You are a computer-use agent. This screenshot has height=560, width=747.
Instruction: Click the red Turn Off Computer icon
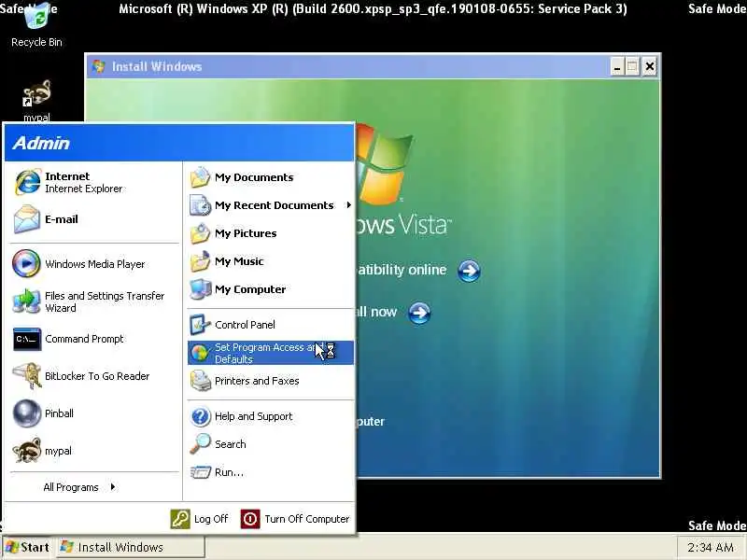click(250, 519)
